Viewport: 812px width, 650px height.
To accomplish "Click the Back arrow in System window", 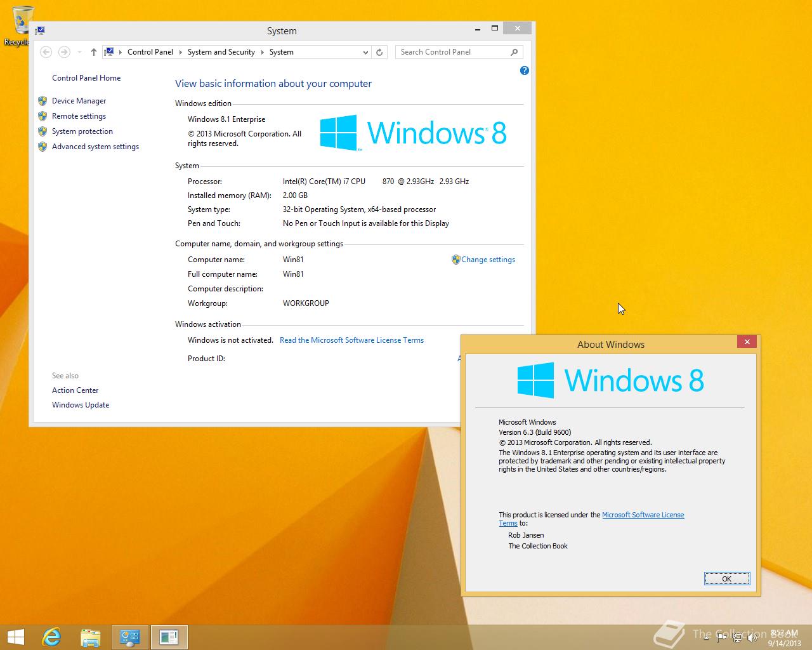I will pos(46,52).
